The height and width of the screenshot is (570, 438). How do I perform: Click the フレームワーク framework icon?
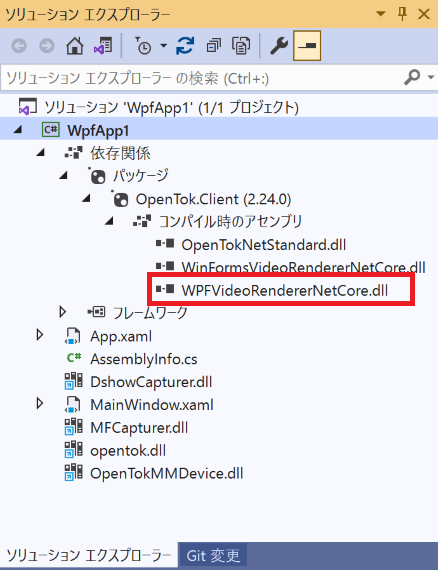tap(97, 312)
